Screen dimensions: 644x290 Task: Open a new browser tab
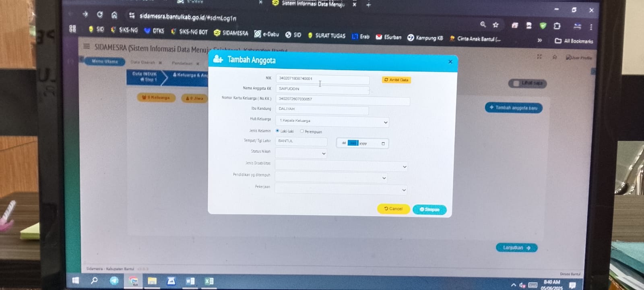pyautogui.click(x=368, y=5)
